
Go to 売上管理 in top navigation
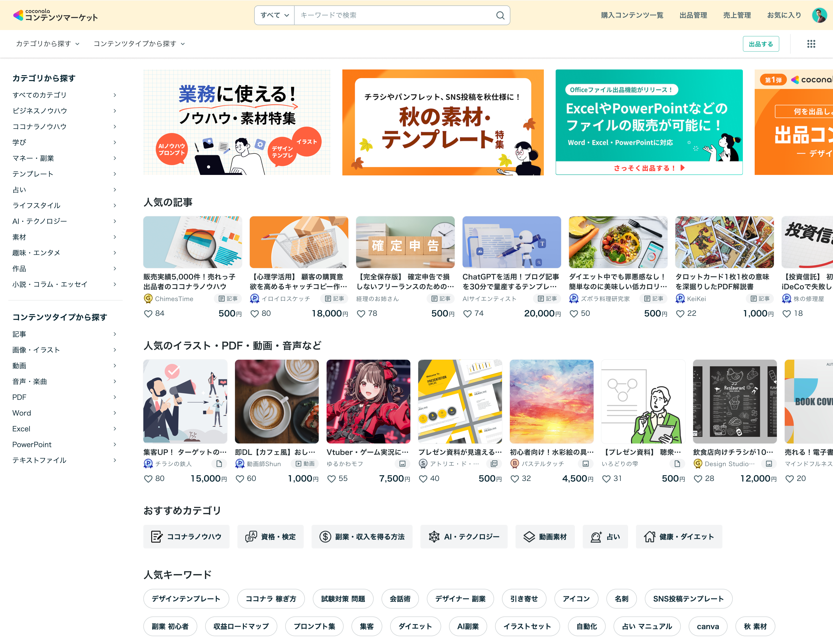(x=737, y=15)
